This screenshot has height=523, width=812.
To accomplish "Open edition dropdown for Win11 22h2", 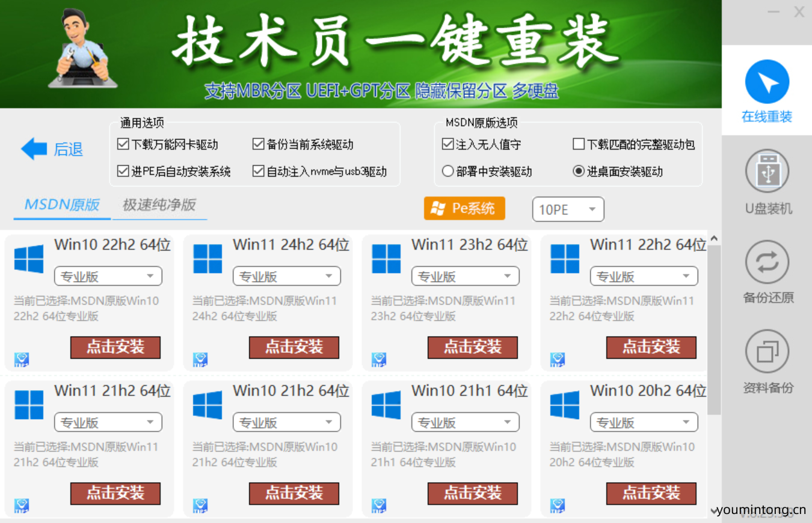I will [644, 277].
